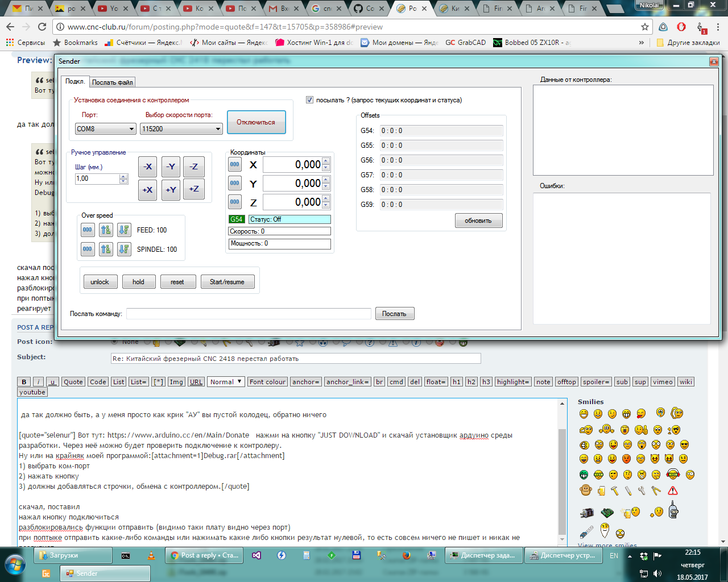728x582 pixels.
Task: Click the stepper arrows of the Шаг field
Action: 123,178
